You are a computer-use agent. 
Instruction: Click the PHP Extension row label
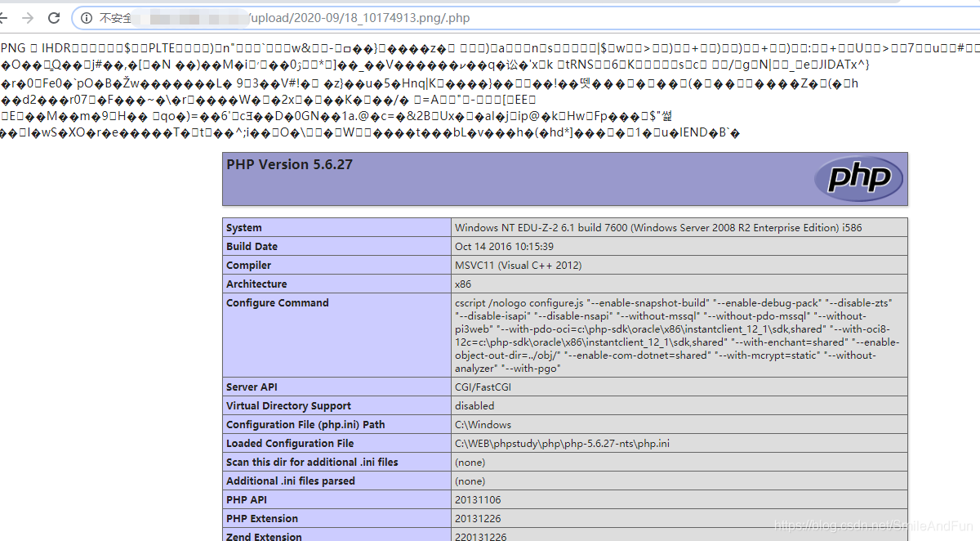pos(262,519)
